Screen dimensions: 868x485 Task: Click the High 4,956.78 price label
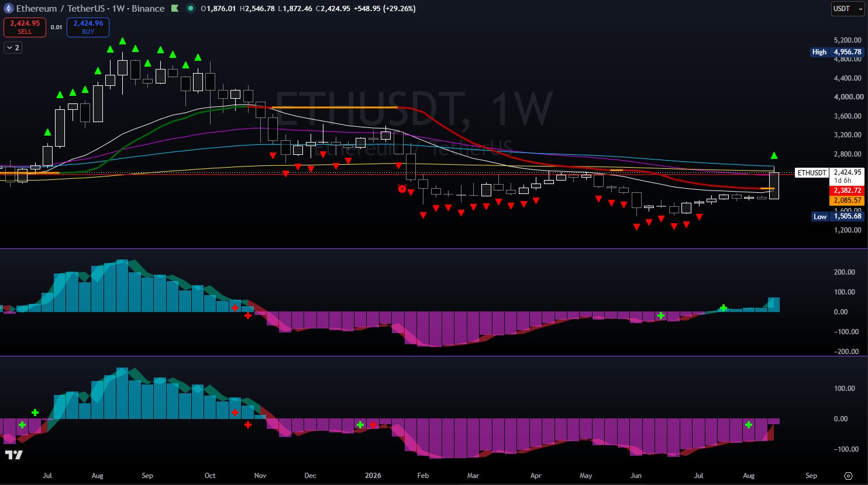pyautogui.click(x=837, y=52)
